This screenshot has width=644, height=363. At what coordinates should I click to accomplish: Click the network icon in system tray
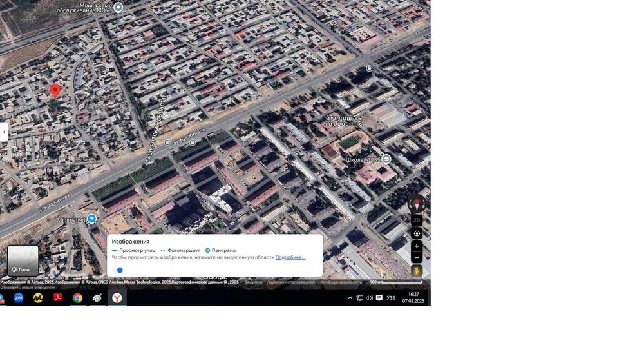point(360,298)
